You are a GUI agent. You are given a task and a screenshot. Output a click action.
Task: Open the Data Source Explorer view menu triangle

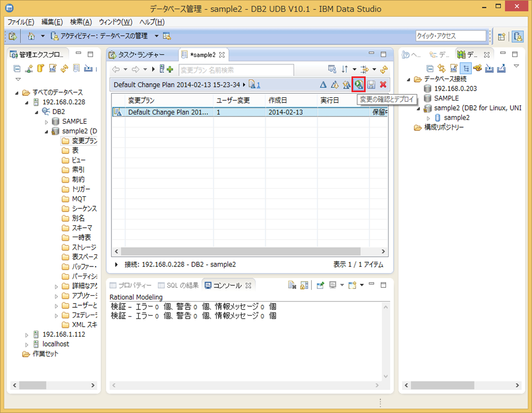(516, 66)
